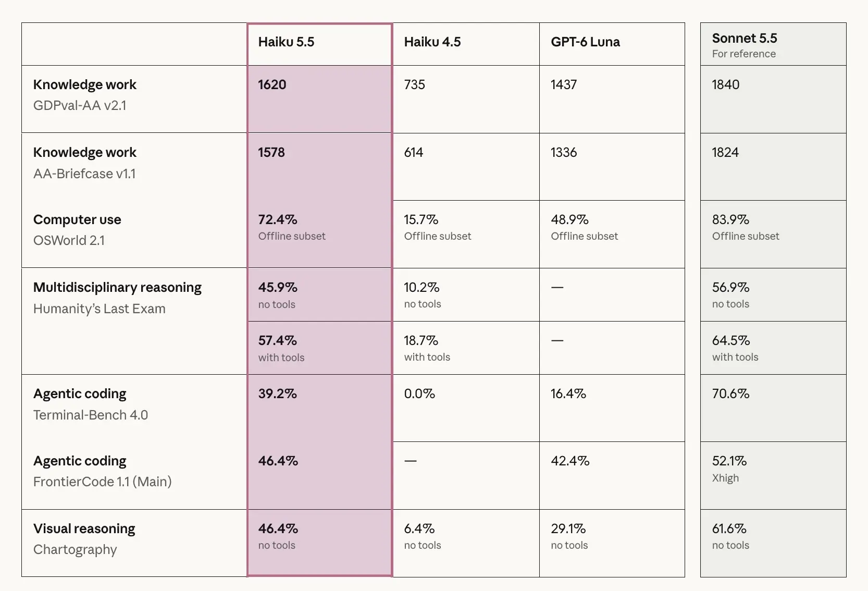Select Haiku 4.5's 0.0% Terminal-Bench cell

pyautogui.click(x=466, y=408)
